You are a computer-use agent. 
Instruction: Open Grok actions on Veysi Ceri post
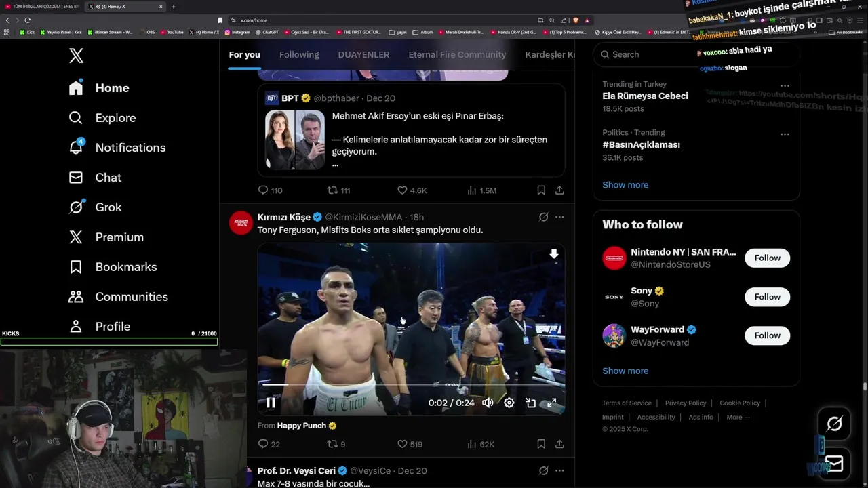tap(543, 470)
